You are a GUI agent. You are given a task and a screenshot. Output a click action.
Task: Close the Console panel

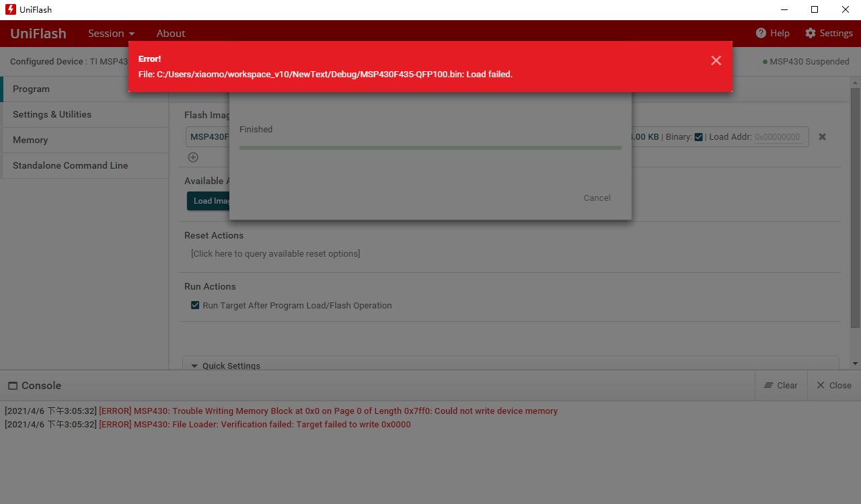click(x=834, y=385)
